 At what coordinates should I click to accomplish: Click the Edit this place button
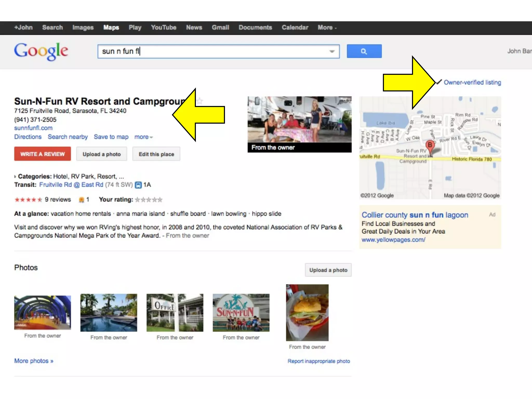point(156,154)
